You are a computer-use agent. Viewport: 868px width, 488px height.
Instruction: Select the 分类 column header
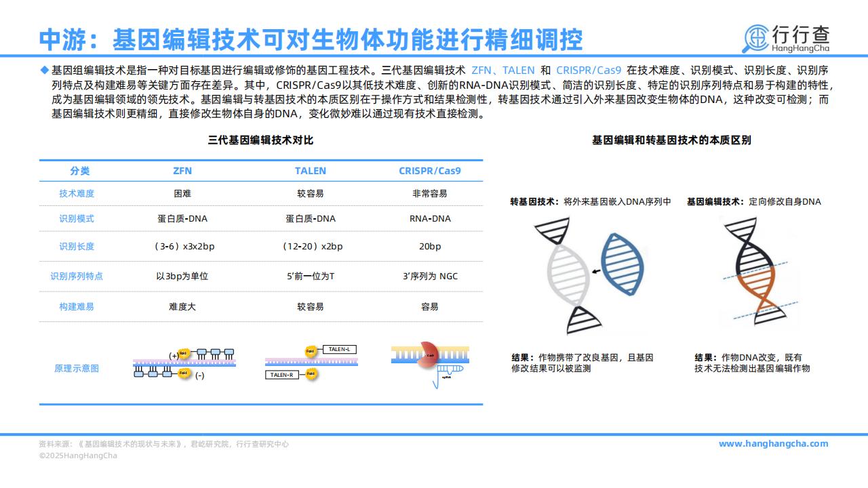click(79, 171)
